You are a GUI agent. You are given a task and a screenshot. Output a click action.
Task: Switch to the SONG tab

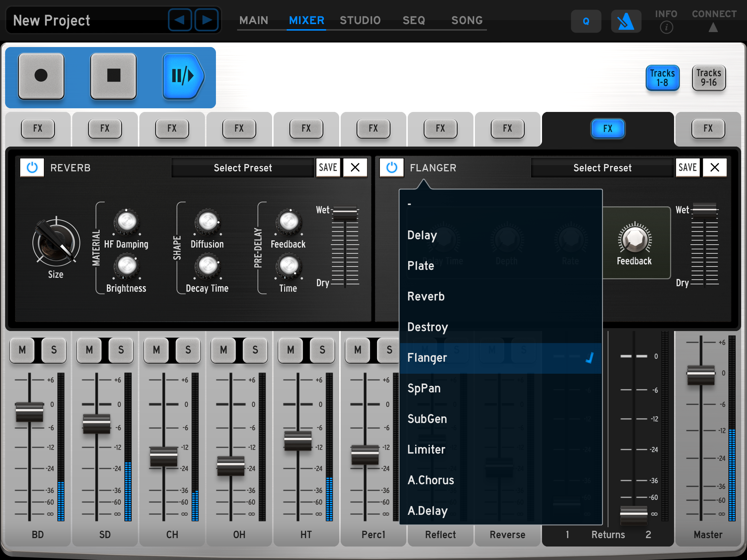467,20
